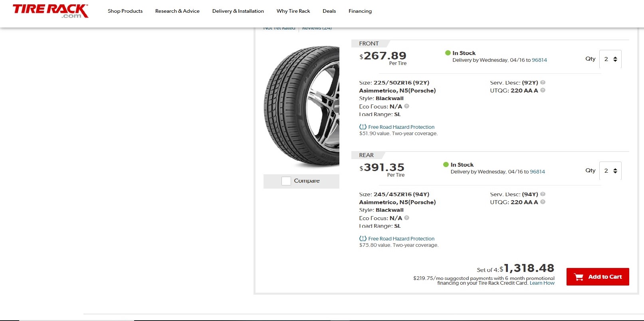Open the Delivery & Installation menu

click(x=238, y=11)
